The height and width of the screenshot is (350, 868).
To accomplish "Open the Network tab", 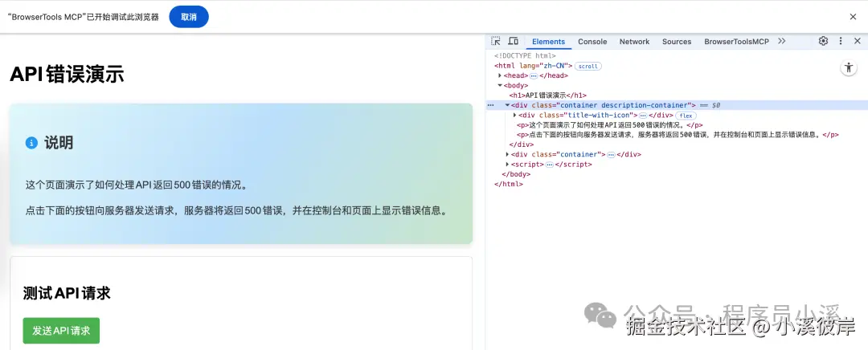I will 634,42.
